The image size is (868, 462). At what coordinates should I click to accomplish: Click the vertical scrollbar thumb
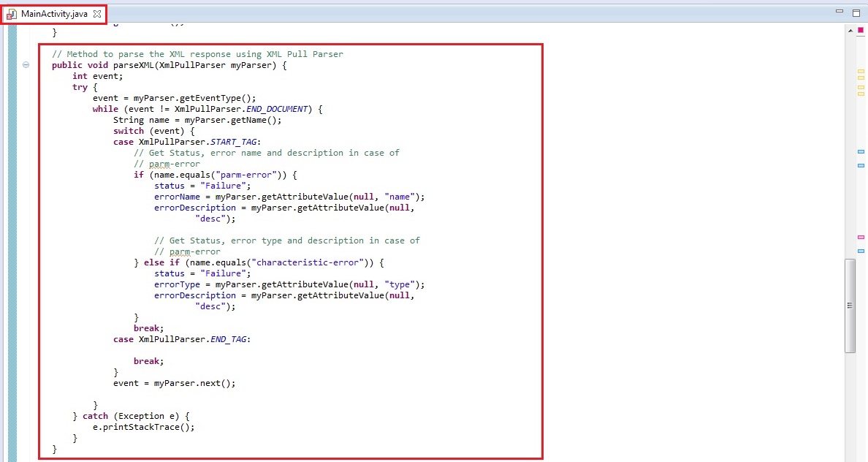click(850, 306)
